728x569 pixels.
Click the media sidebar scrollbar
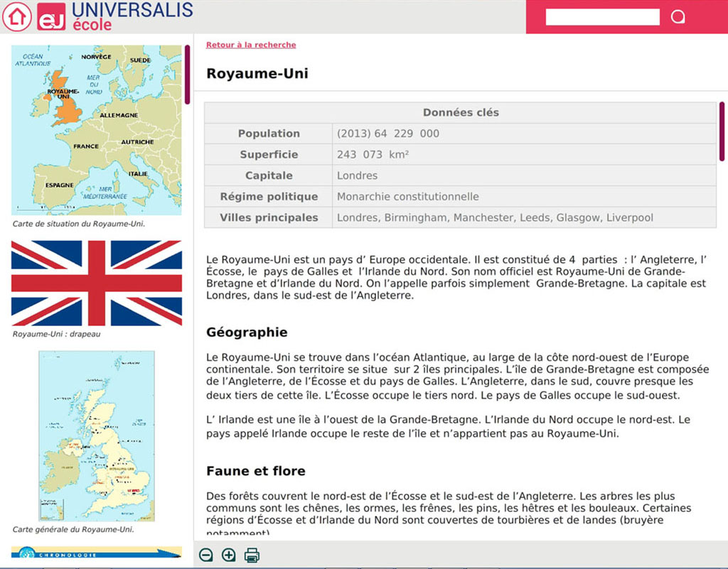[x=187, y=74]
